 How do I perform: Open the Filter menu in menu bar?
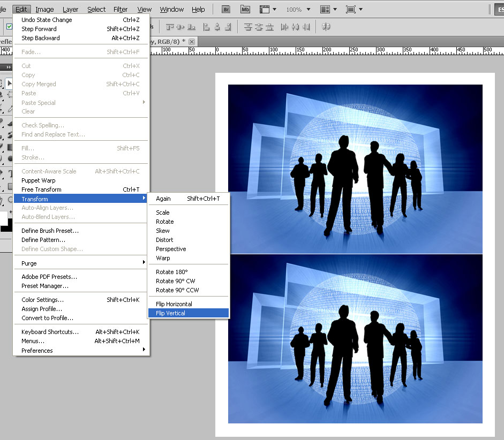tap(121, 10)
